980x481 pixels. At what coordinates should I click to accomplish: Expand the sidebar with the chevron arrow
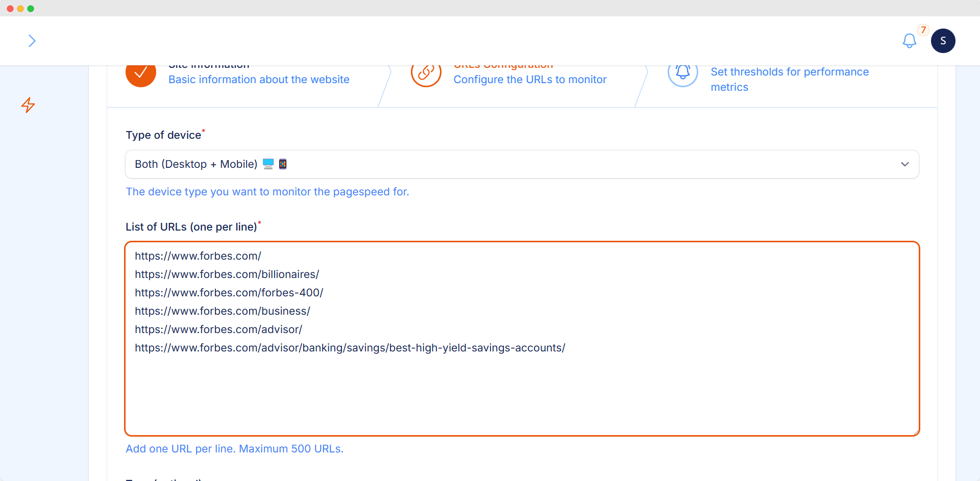[32, 41]
